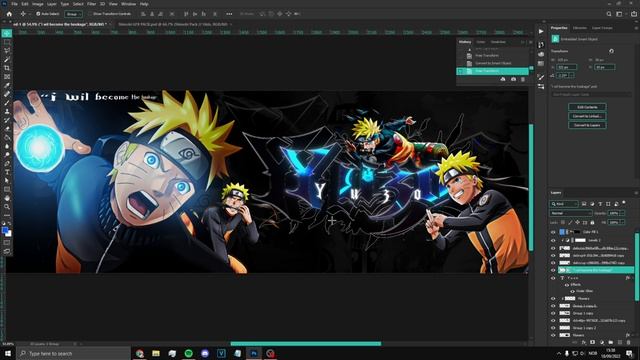Create a new group folder icon
Image resolution: width=640 pixels, height=360 pixels.
tap(611, 342)
